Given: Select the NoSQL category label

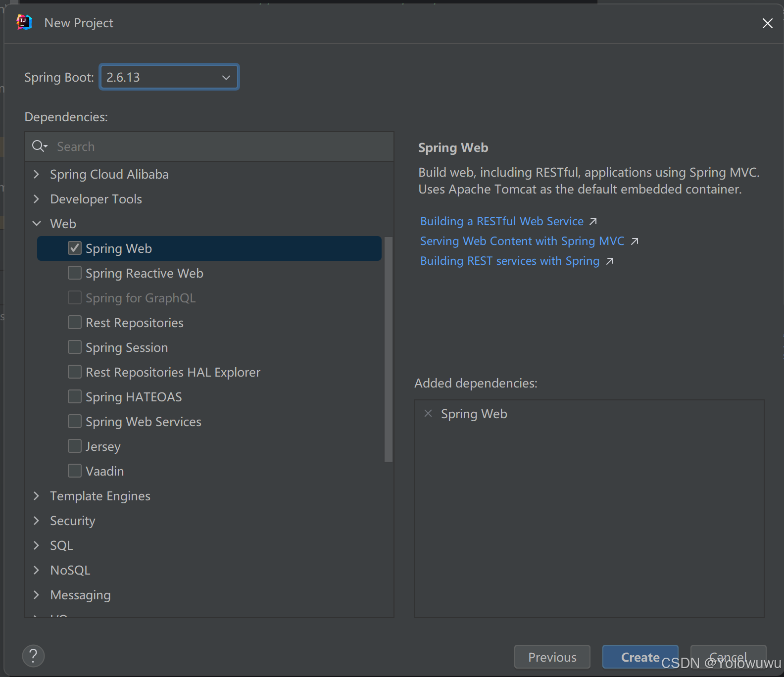Looking at the screenshot, I should click(70, 570).
